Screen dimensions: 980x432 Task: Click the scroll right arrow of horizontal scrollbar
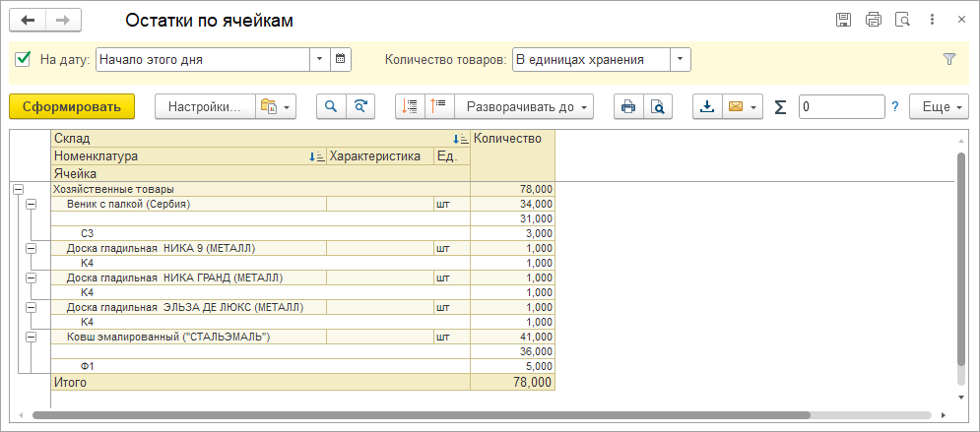pos(944,415)
